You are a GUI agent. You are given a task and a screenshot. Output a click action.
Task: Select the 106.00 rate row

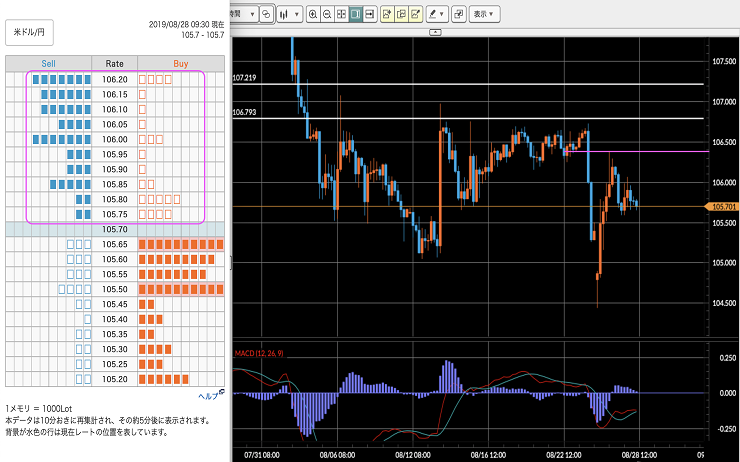click(x=115, y=139)
